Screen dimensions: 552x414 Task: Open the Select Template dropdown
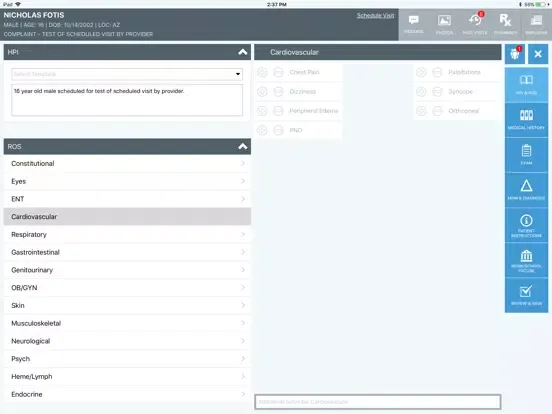[127, 74]
